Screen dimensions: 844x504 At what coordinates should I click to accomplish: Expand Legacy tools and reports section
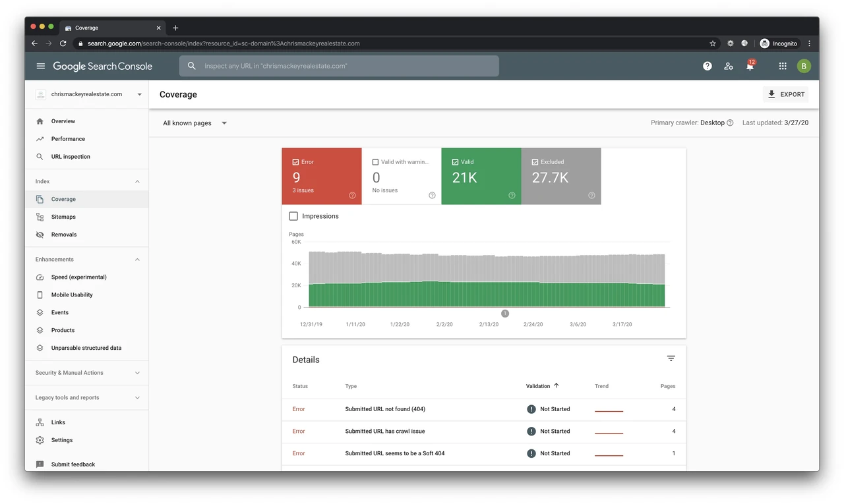coord(87,398)
